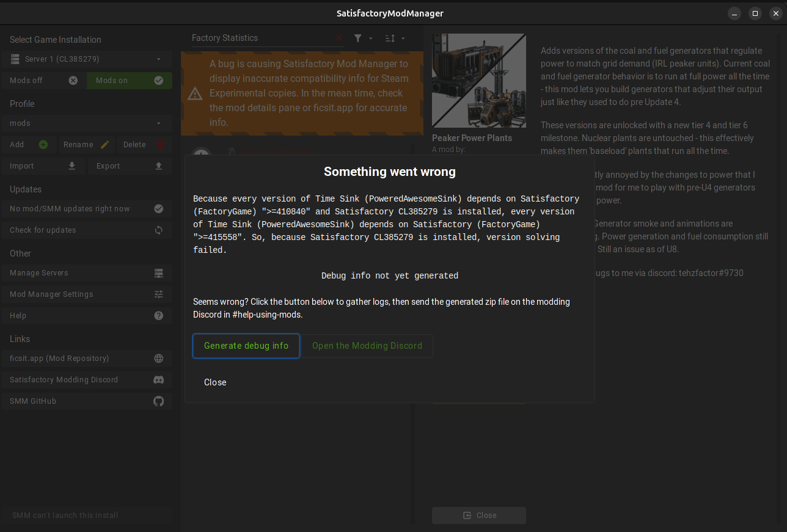Delete the current profile

coord(144,145)
